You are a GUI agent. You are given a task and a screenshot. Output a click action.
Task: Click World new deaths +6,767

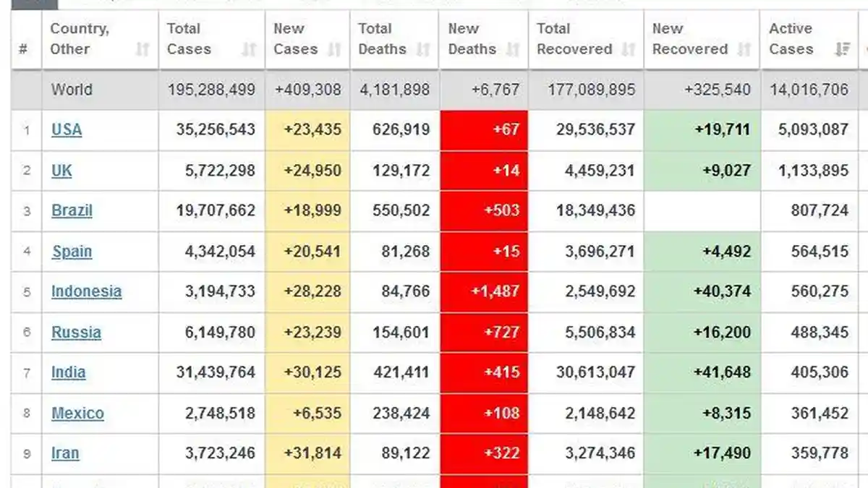click(x=495, y=90)
